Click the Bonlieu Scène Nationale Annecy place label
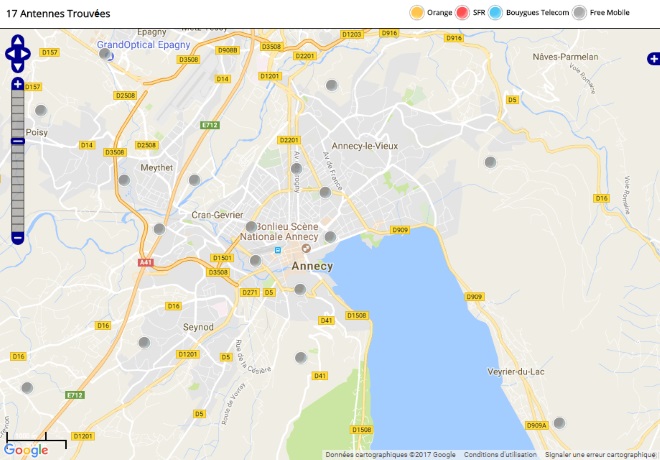Image resolution: width=660 pixels, height=460 pixels. click(x=279, y=231)
